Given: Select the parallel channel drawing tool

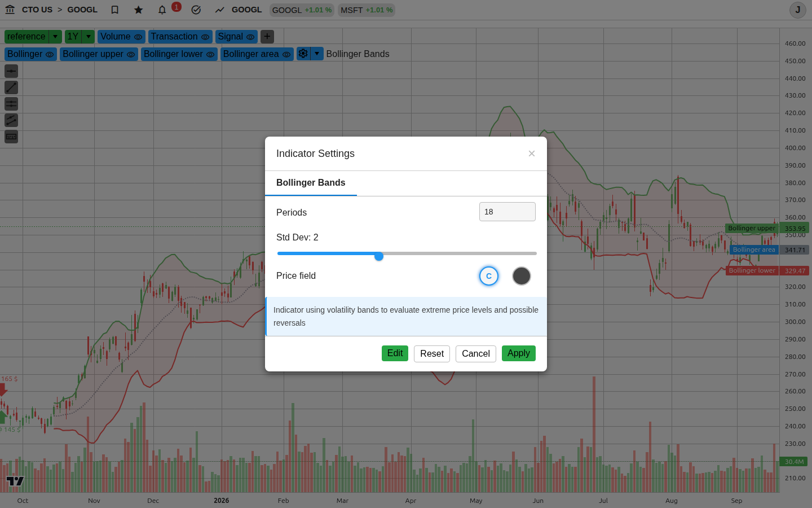Looking at the screenshot, I should [x=11, y=120].
